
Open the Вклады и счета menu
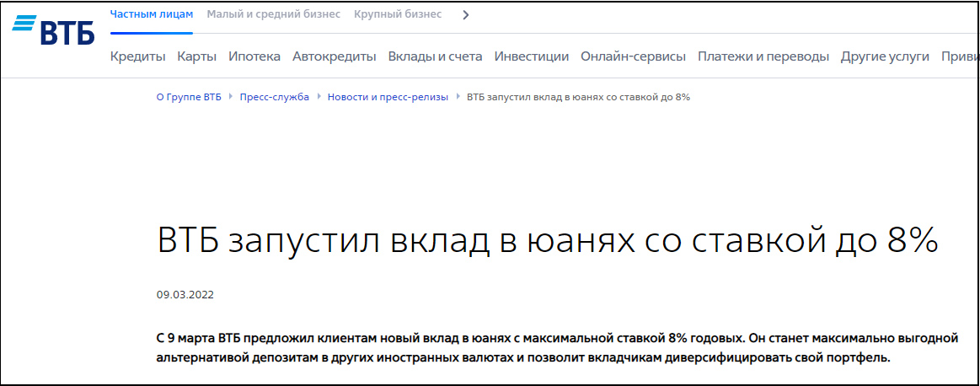point(436,57)
